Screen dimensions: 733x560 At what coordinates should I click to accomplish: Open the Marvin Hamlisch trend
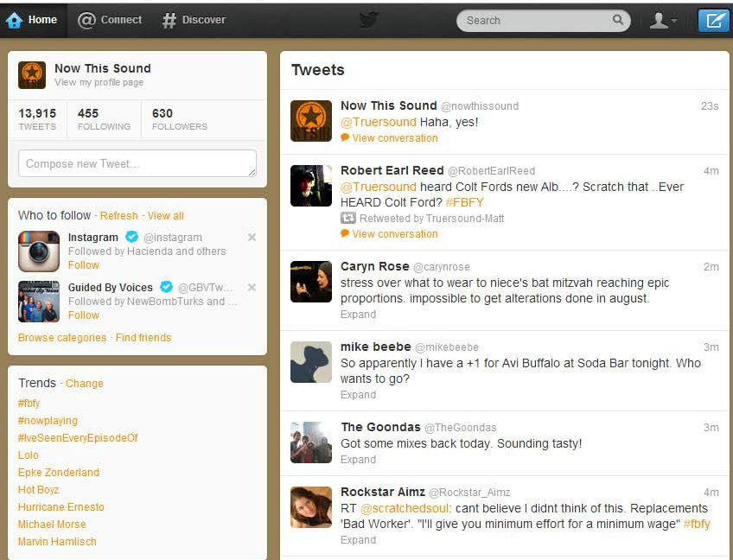pos(57,542)
